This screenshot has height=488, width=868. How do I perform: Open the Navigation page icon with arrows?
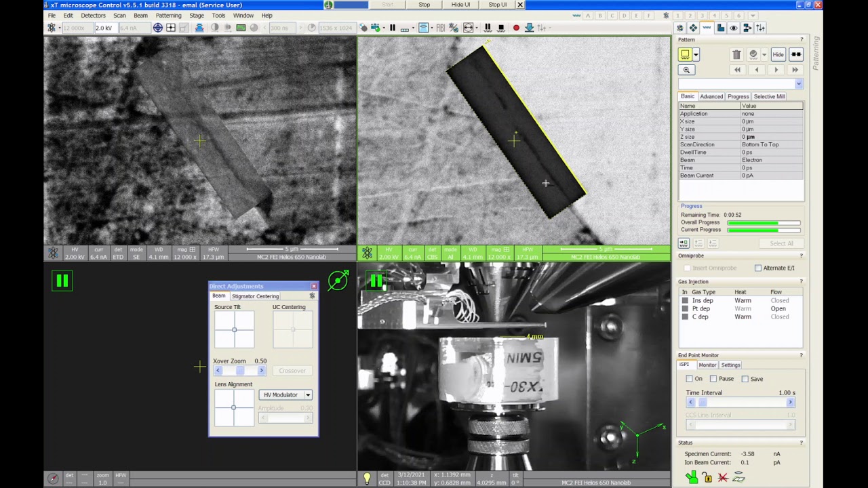click(693, 28)
